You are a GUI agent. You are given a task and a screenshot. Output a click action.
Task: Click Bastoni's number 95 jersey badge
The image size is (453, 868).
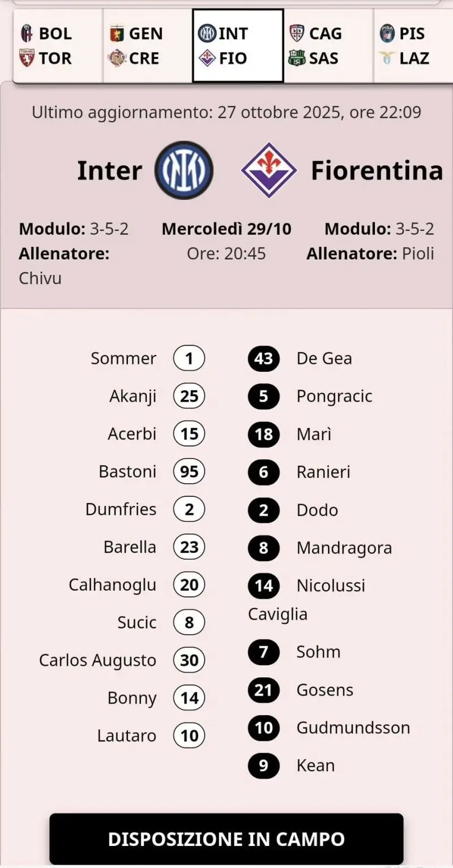point(189,471)
